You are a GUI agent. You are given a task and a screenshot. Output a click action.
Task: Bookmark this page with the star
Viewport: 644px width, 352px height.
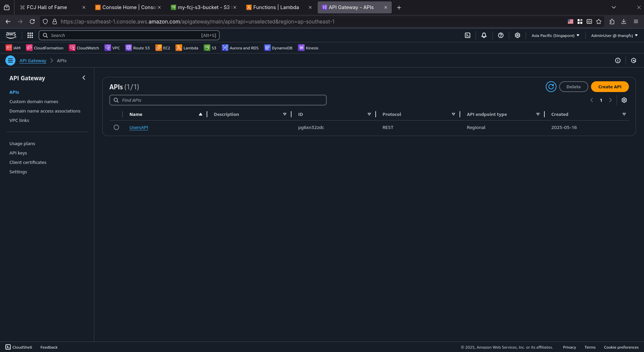click(x=599, y=21)
